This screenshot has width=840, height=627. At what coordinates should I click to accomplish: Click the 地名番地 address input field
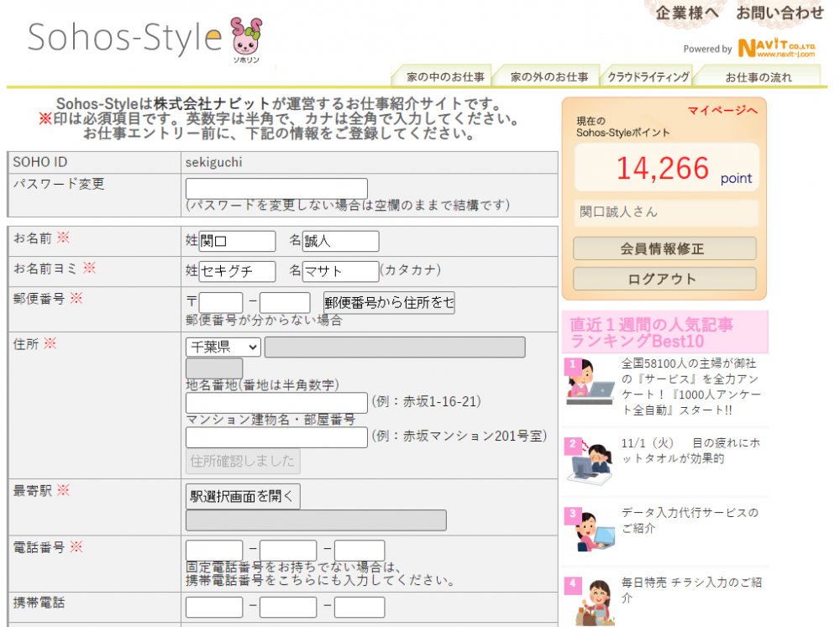tap(276, 403)
